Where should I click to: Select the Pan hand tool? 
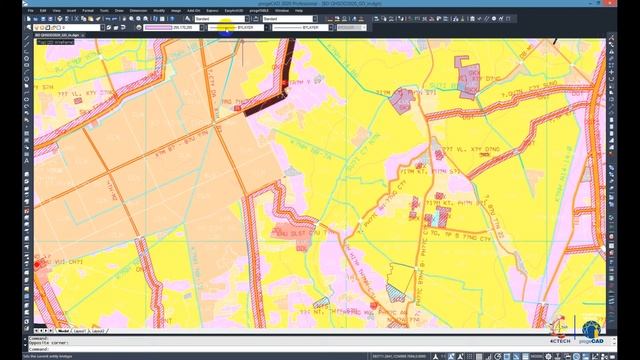pyautogui.click(x=124, y=19)
